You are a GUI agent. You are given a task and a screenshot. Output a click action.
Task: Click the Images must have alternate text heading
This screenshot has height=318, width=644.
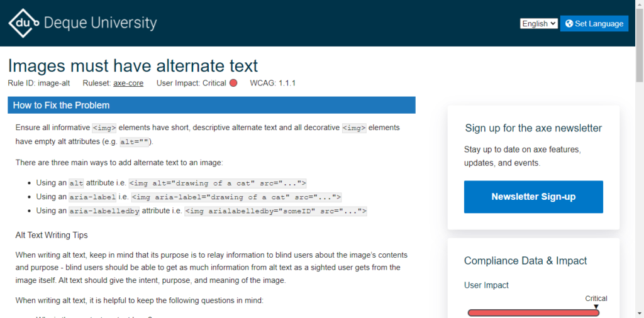click(133, 65)
